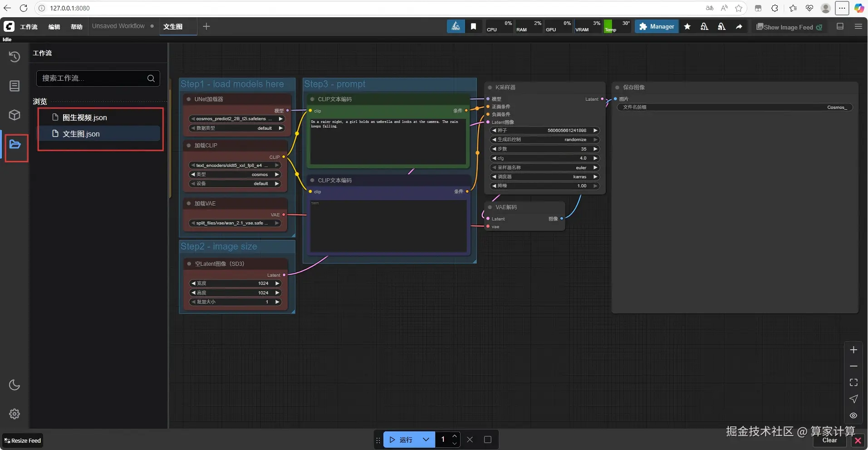Open the 工作流 menu
The height and width of the screenshot is (450, 868).
coord(29,27)
